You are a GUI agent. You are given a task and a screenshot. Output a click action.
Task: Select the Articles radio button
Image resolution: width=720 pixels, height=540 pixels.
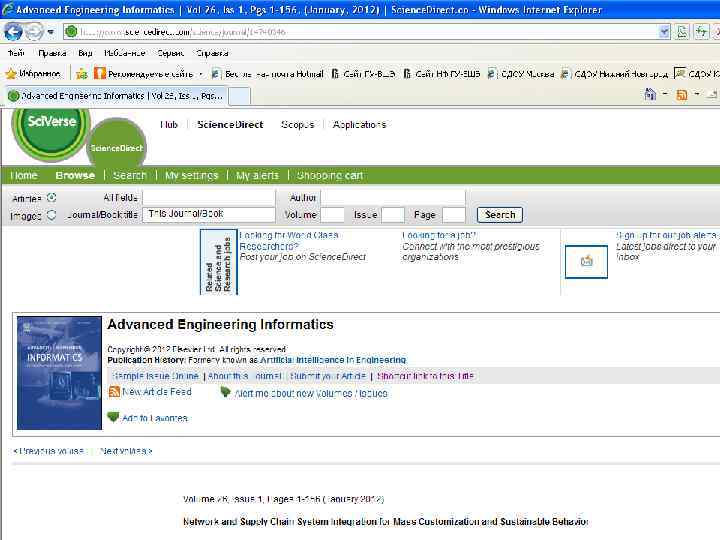click(x=51, y=197)
